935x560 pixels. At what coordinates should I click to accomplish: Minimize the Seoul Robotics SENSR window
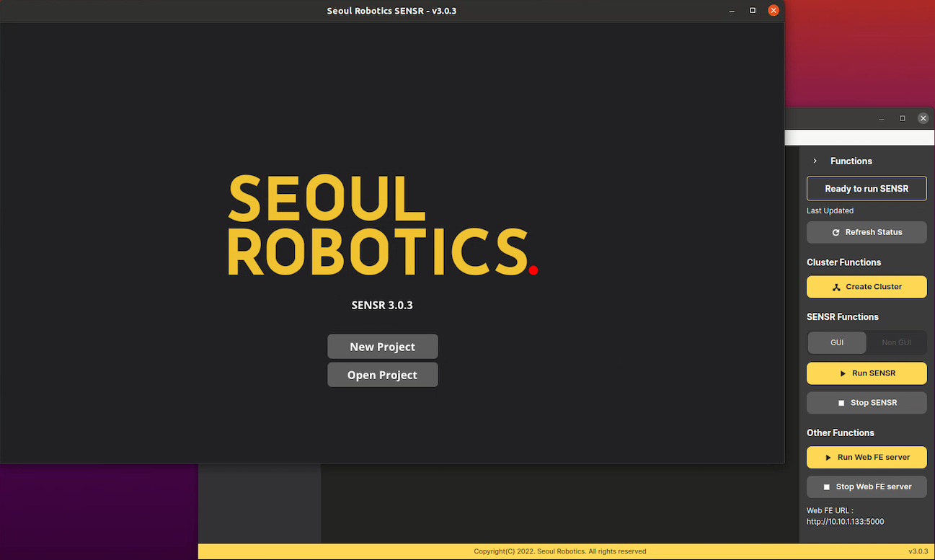[732, 11]
